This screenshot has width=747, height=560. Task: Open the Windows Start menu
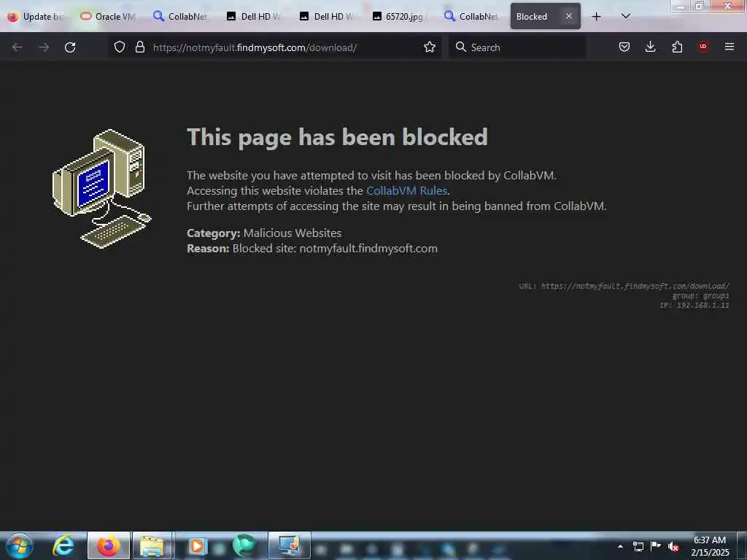pos(20,545)
